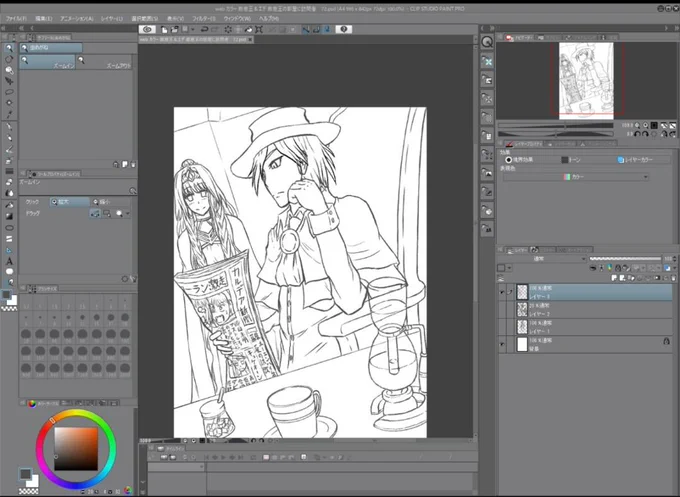
Task: Click the hue ring on color wheel
Action: pos(76,413)
